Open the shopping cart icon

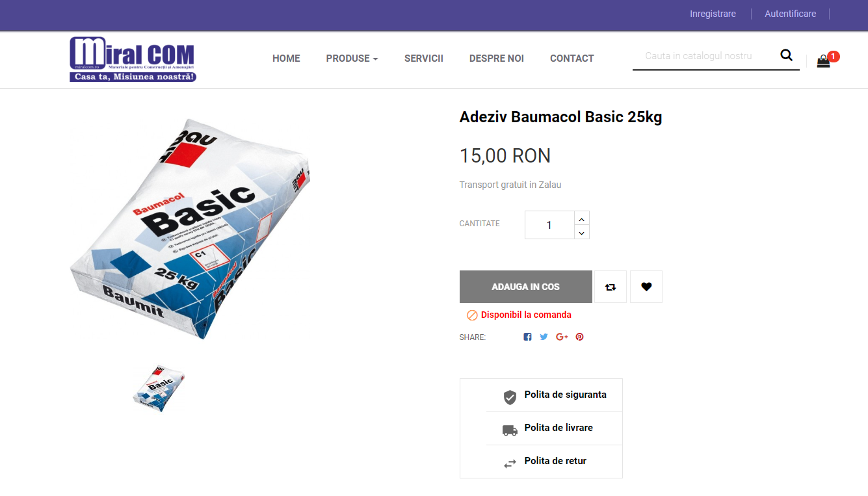coord(824,61)
